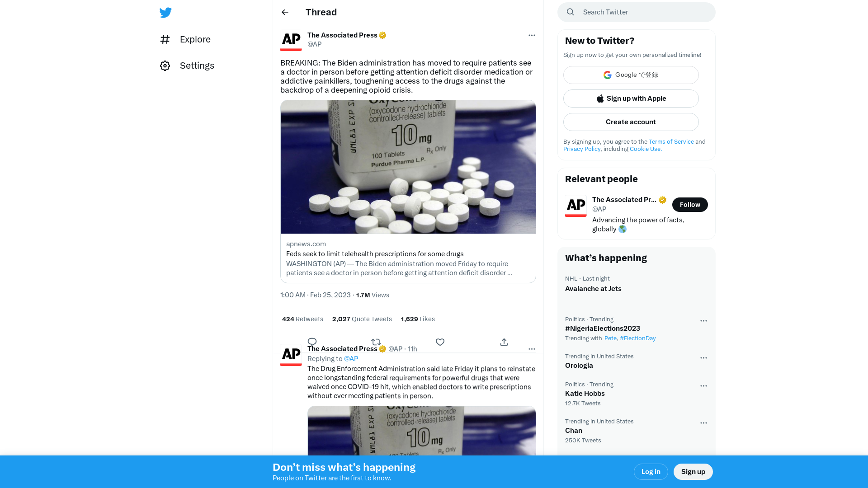Expand the #NigeriaElections2023 trending topic

tap(603, 328)
